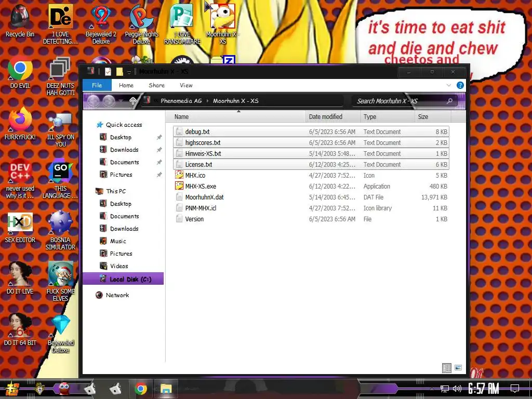
Task: Select Local Disk (C:) in navigation pane
Action: click(123, 279)
